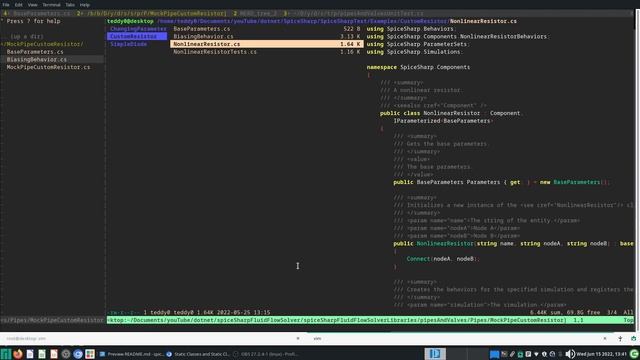The image size is (640, 360).
Task: Switch to the active workspace in pager
Action: 435,354
